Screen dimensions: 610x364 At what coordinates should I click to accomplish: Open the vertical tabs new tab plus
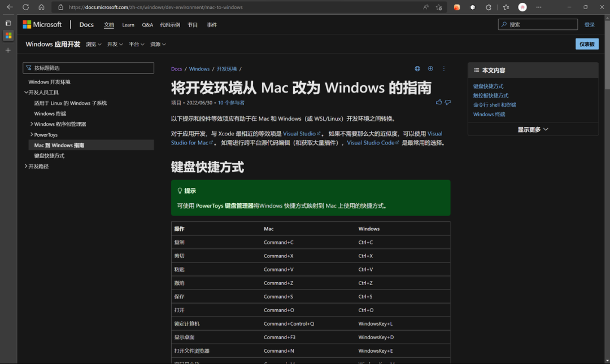click(8, 50)
